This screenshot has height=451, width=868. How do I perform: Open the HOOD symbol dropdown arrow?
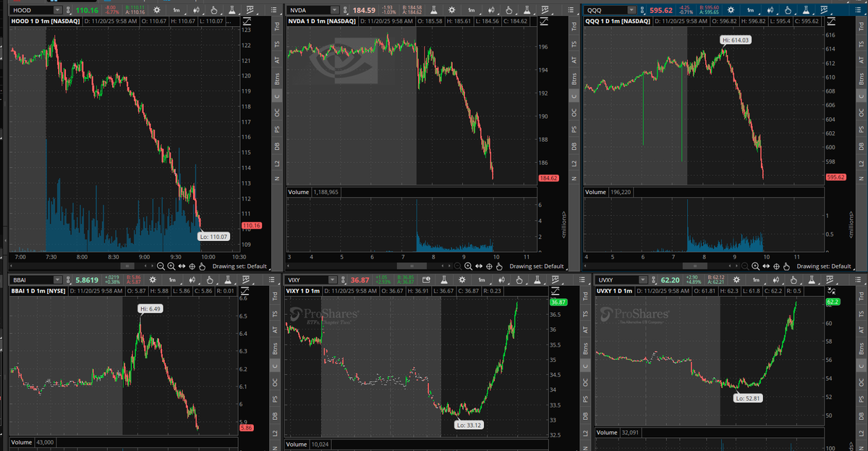[x=57, y=10]
